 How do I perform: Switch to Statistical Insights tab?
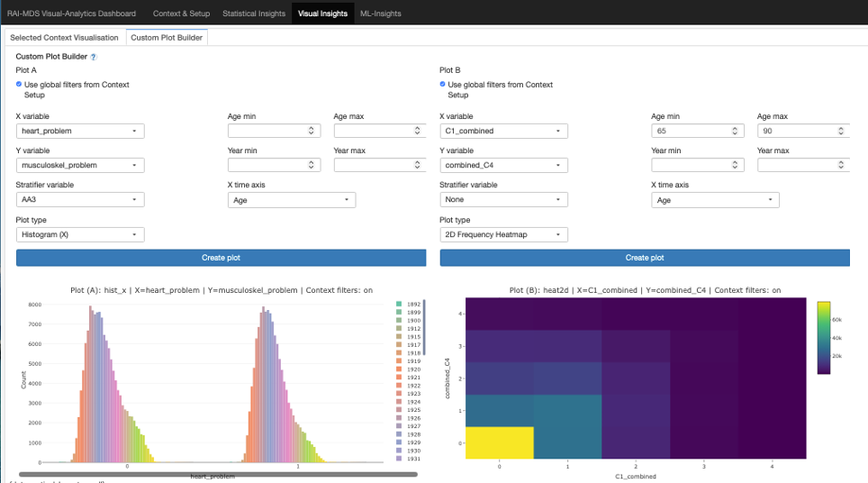[x=254, y=14]
